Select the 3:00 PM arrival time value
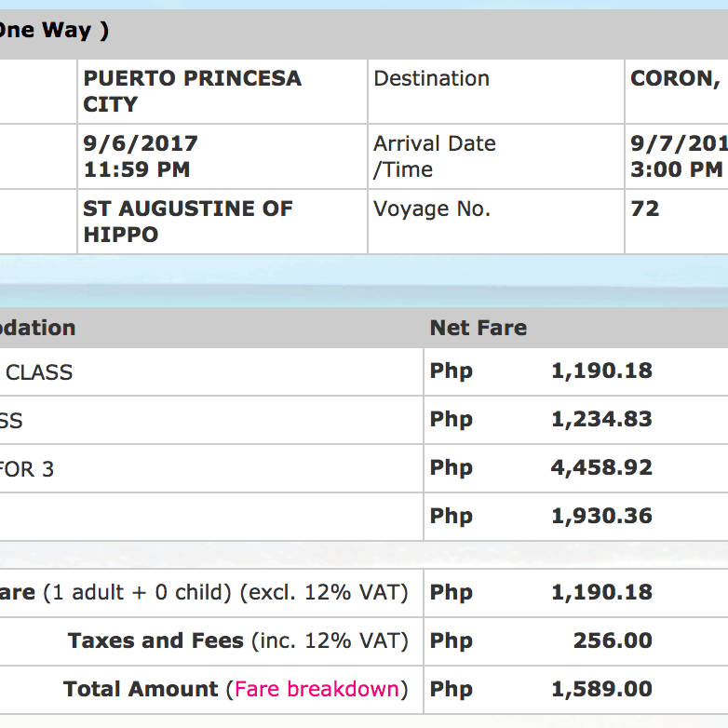728x728 pixels. (x=676, y=169)
